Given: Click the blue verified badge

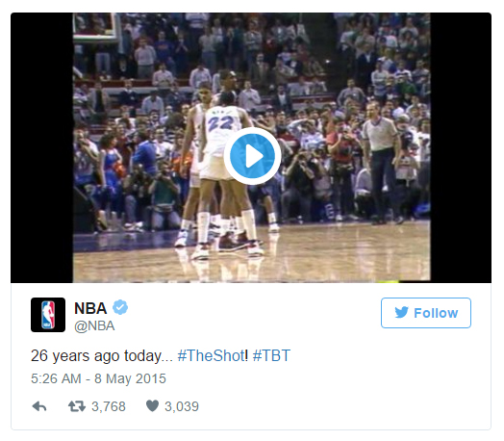Looking at the screenshot, I should pos(120,307).
